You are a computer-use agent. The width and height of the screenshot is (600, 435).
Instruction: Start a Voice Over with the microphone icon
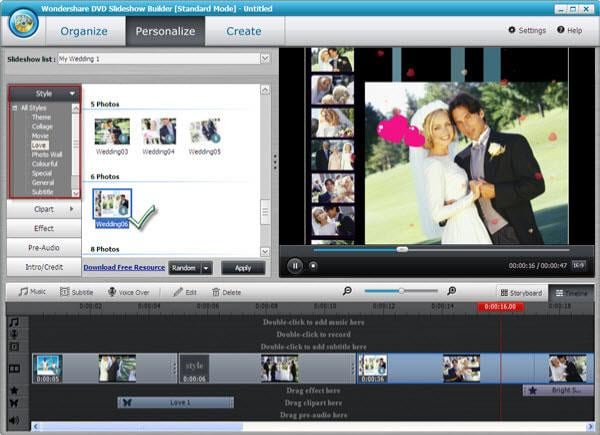tap(112, 292)
